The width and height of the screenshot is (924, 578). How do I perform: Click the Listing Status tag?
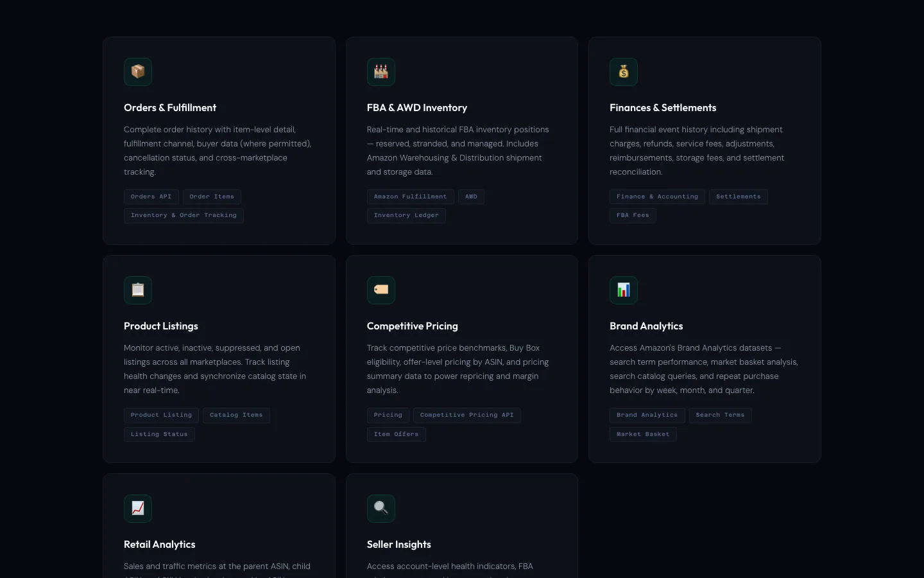click(x=159, y=434)
